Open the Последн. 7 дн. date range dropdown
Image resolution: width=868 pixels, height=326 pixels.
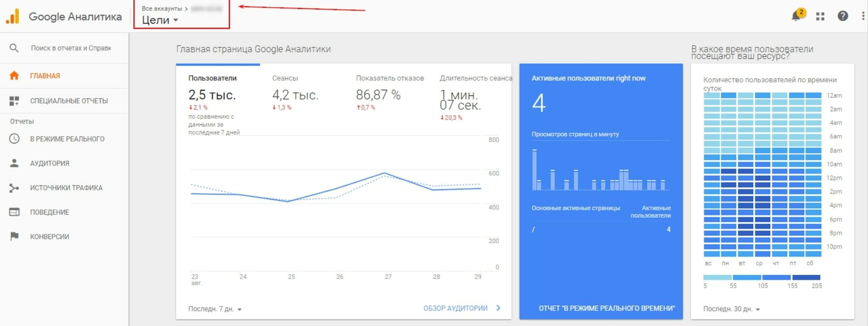(x=215, y=309)
